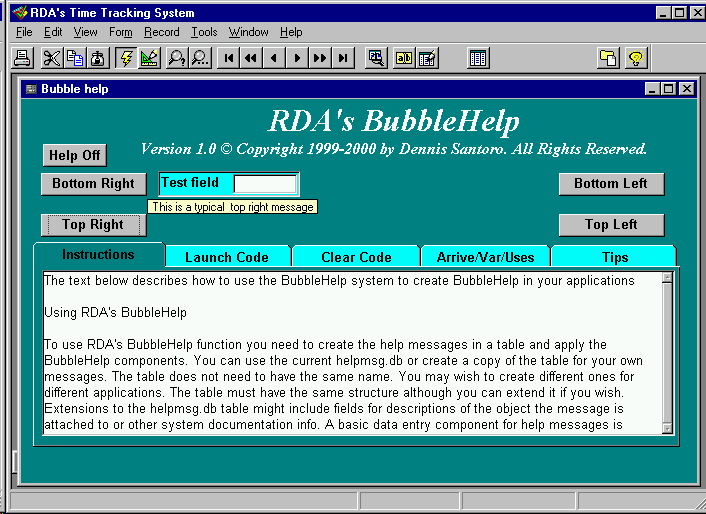Switch to the Launch Code tab

pyautogui.click(x=227, y=257)
